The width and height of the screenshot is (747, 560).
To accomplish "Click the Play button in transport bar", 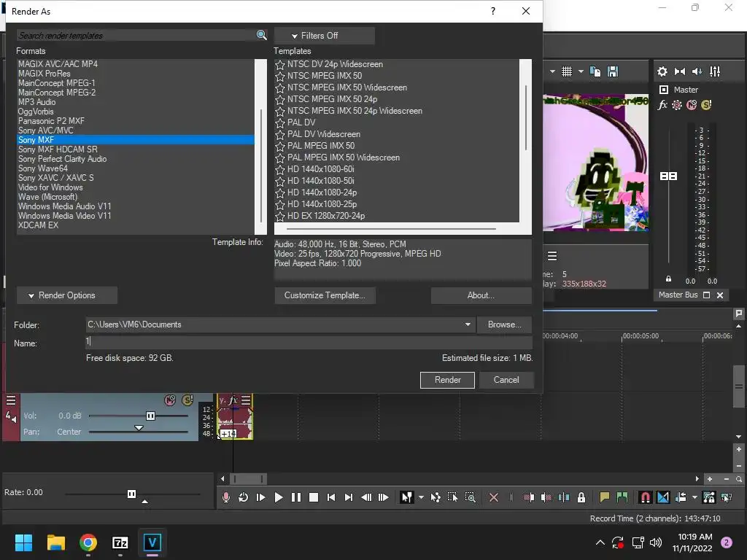I will tap(279, 497).
